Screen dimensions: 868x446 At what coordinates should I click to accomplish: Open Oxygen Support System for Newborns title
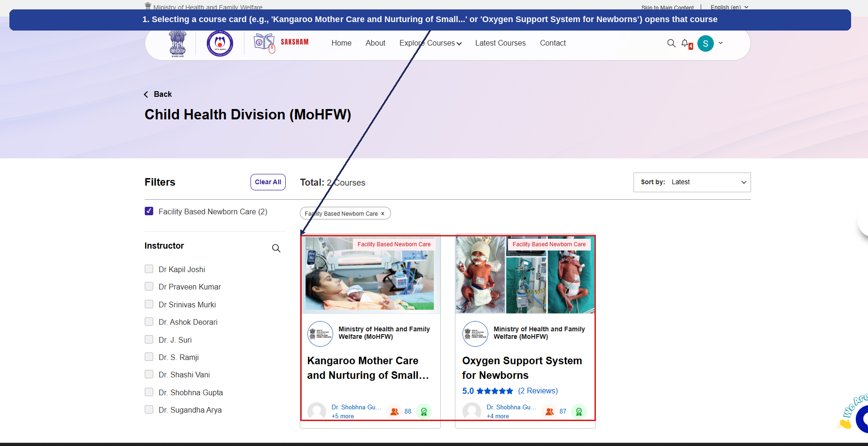pyautogui.click(x=522, y=368)
